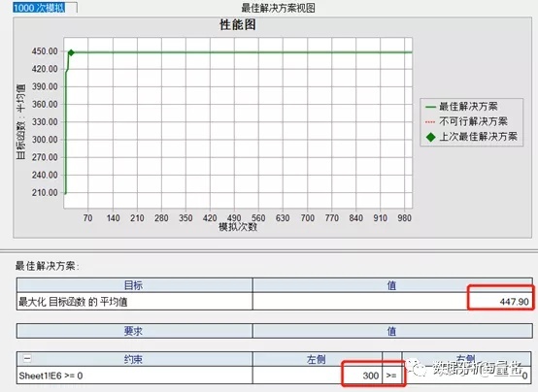Click the 性能图 chart title

[x=237, y=25]
